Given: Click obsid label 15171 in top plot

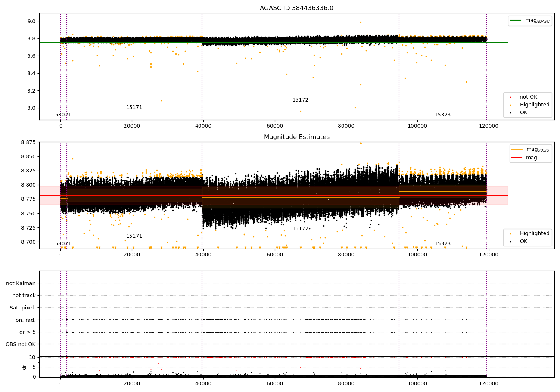Looking at the screenshot, I should (x=134, y=108).
